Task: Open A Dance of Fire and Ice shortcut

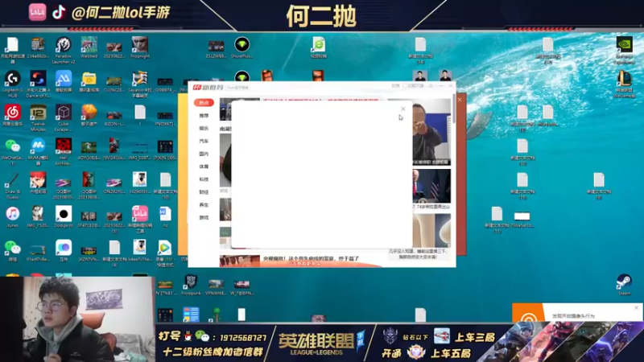Action: point(38,78)
